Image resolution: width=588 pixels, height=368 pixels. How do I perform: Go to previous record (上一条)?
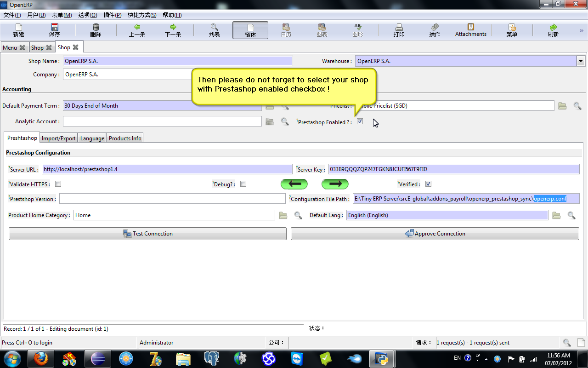tap(137, 30)
